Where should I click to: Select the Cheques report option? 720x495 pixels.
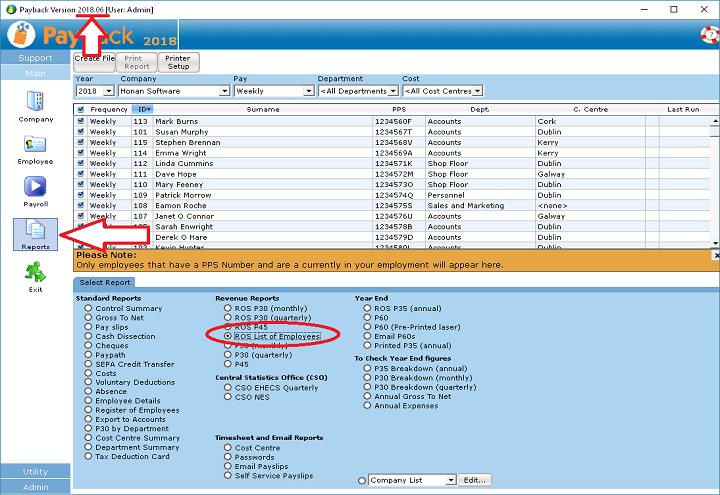point(88,345)
